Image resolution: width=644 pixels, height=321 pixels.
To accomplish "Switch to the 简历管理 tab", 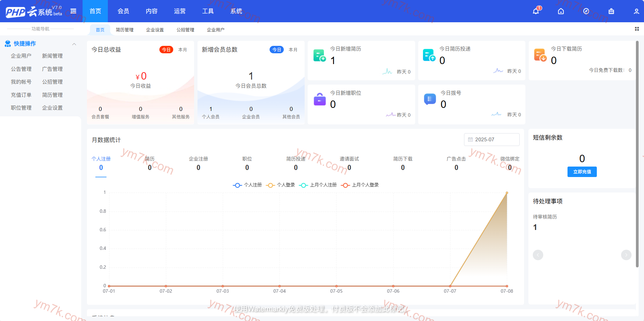I will coord(124,30).
